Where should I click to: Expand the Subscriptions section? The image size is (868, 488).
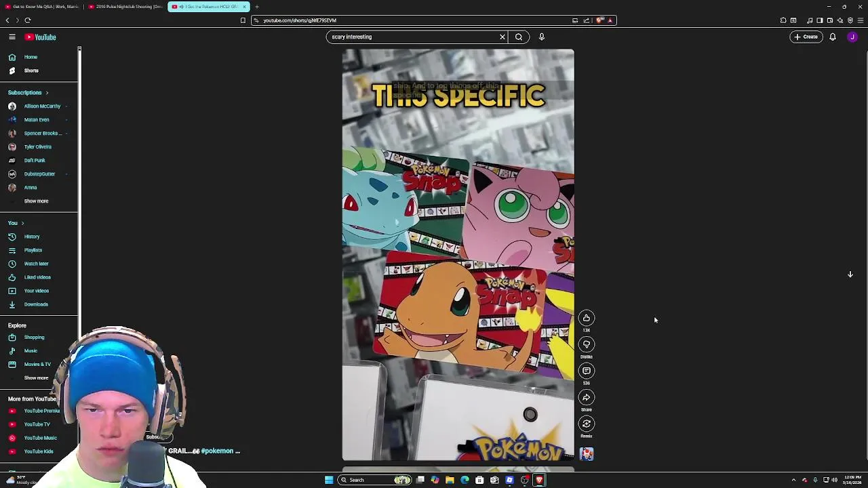pyautogui.click(x=28, y=92)
